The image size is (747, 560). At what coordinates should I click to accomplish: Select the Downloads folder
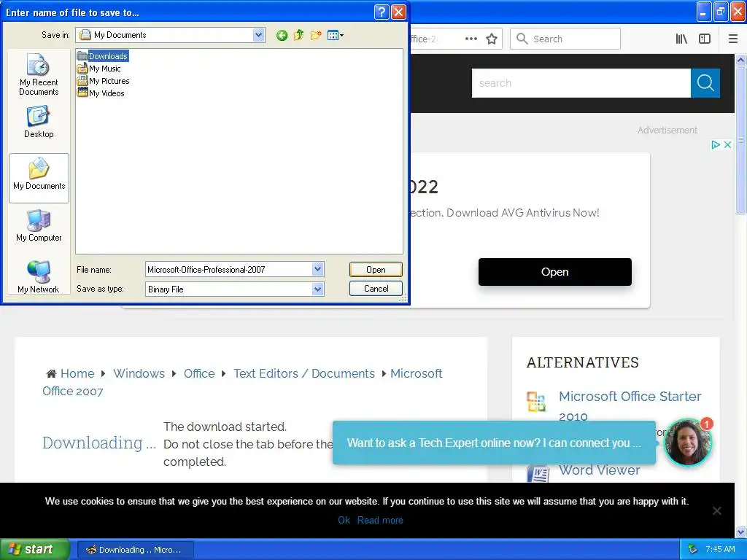tap(103, 56)
